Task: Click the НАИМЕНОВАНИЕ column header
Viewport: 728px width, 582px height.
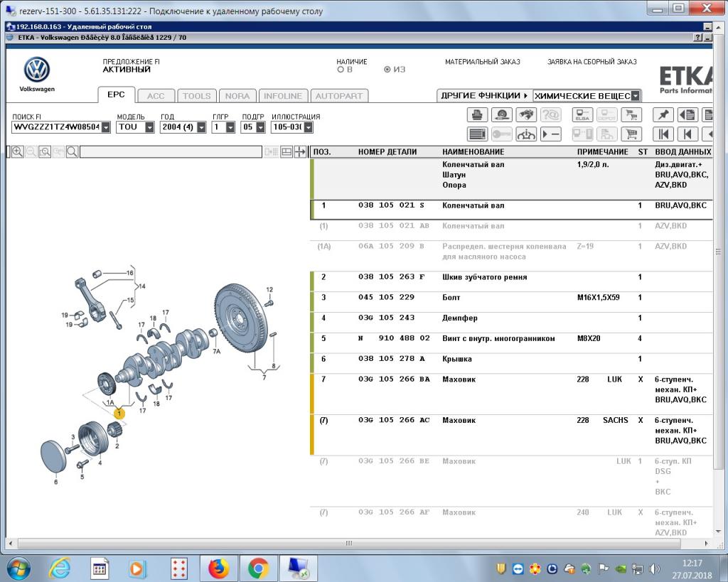Action: [x=473, y=152]
